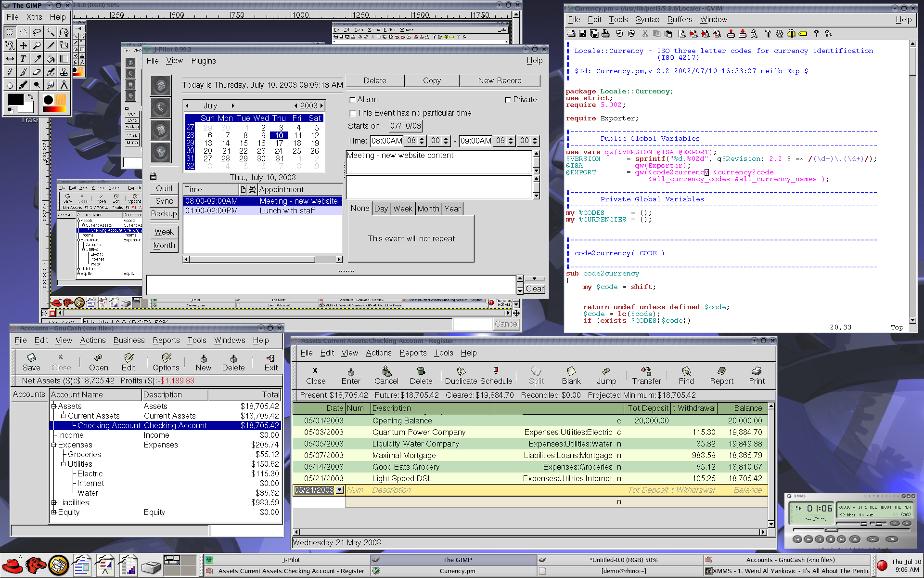Click the Stop button in XMMS
924x578 pixels.
point(831,539)
